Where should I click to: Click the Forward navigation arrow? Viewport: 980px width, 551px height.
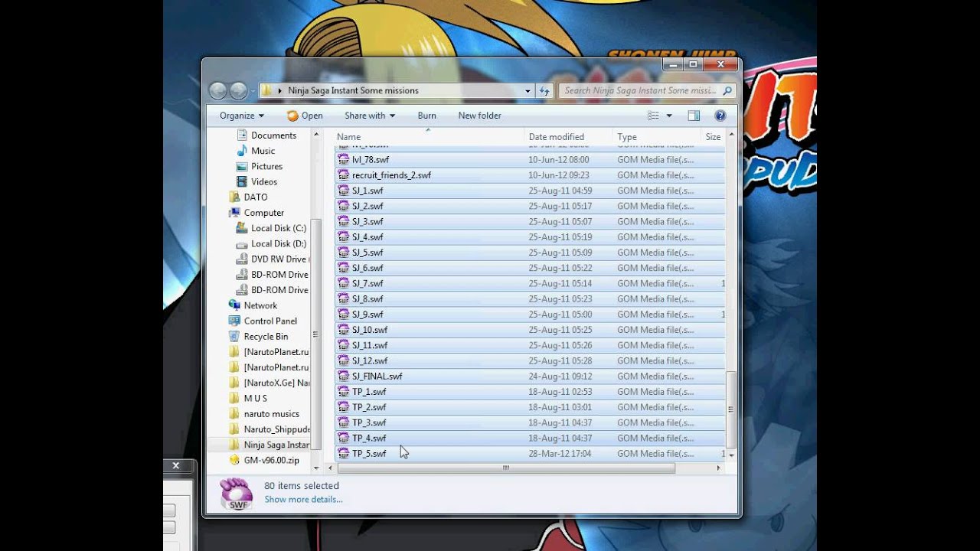(238, 90)
